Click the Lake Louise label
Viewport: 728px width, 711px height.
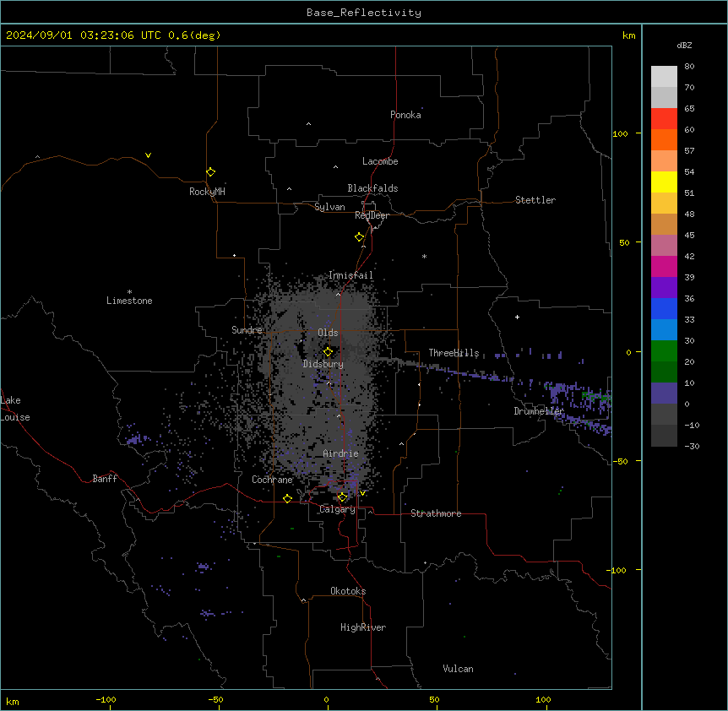pos(15,409)
